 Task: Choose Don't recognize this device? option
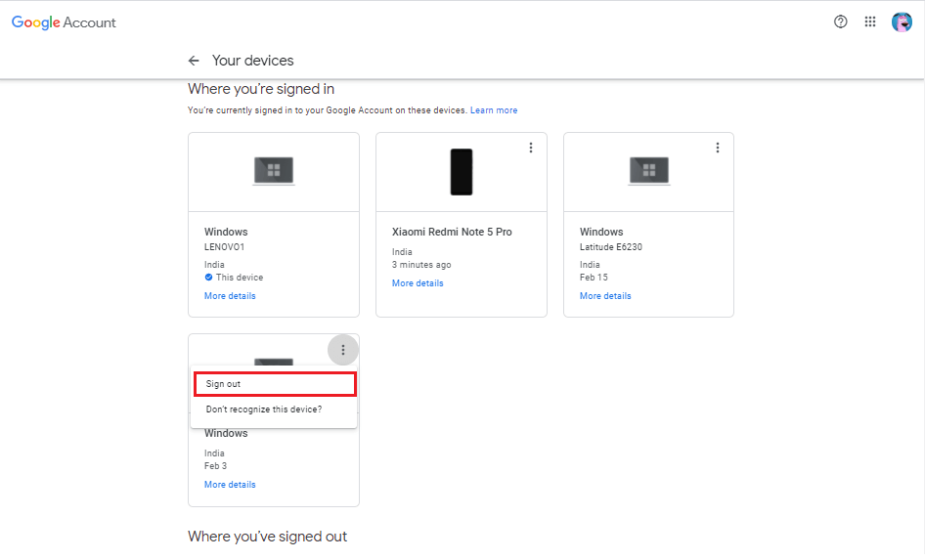point(264,409)
